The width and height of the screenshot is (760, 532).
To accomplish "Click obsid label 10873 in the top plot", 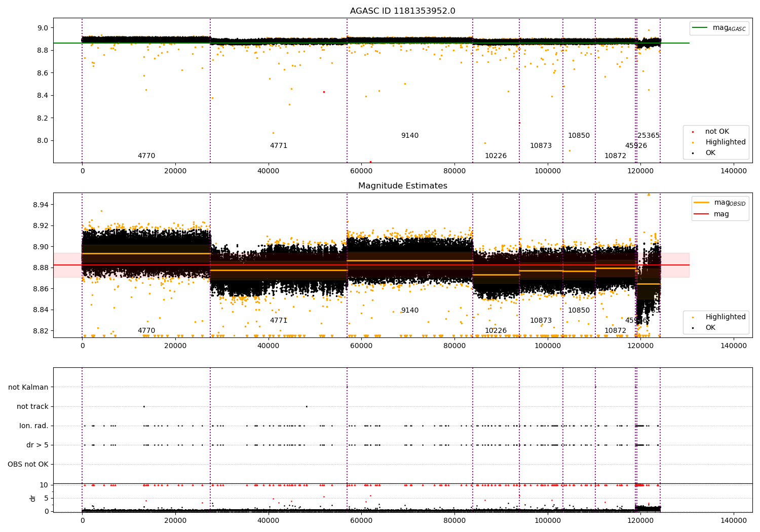I will tap(541, 146).
